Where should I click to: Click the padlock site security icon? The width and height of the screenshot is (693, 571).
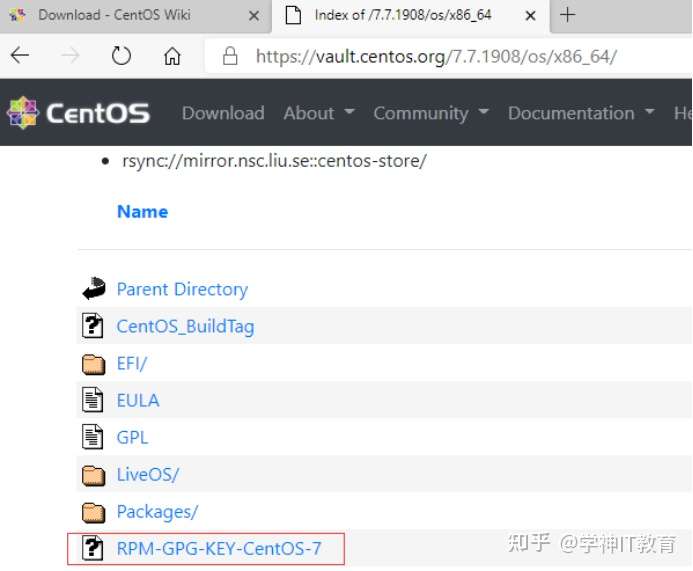coord(230,56)
